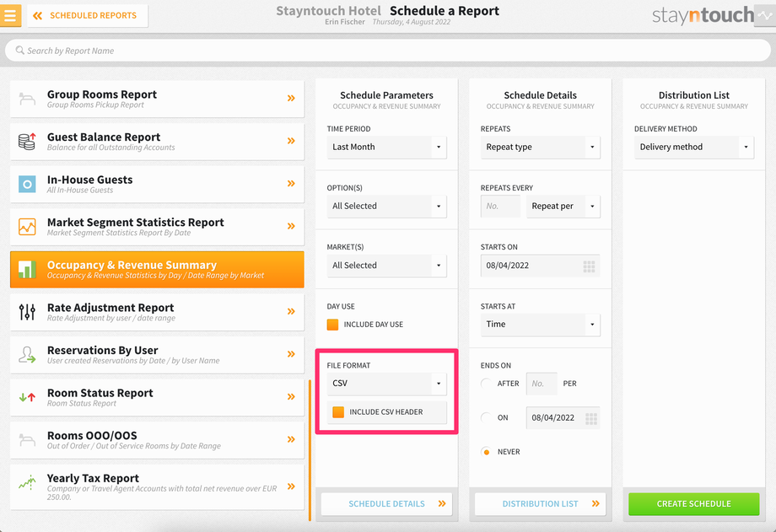Select the Market Segment Statistics Report
The width and height of the screenshot is (776, 532).
tap(157, 227)
